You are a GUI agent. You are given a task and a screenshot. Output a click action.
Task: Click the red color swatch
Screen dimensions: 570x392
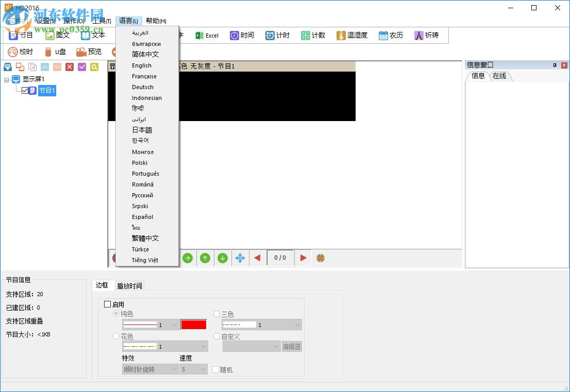(x=193, y=325)
